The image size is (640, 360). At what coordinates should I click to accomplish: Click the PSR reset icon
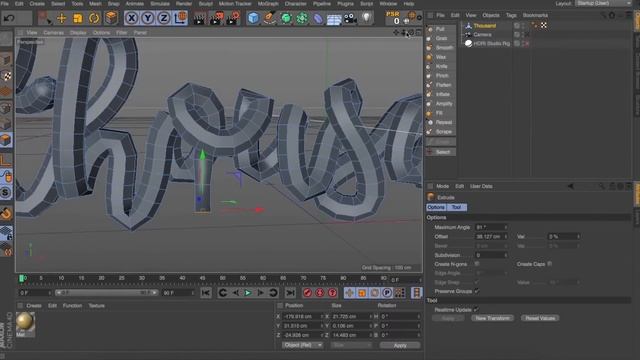(x=393, y=18)
